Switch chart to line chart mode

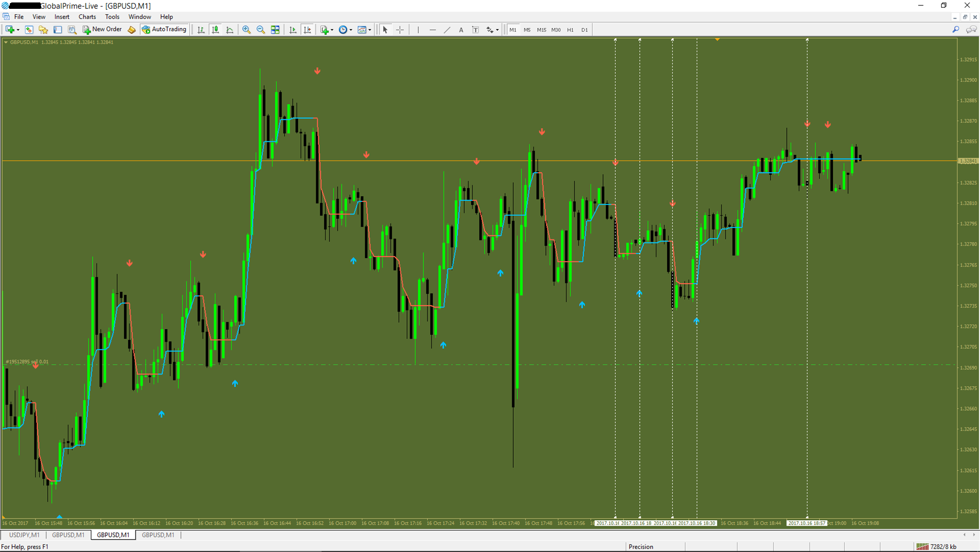tap(229, 30)
